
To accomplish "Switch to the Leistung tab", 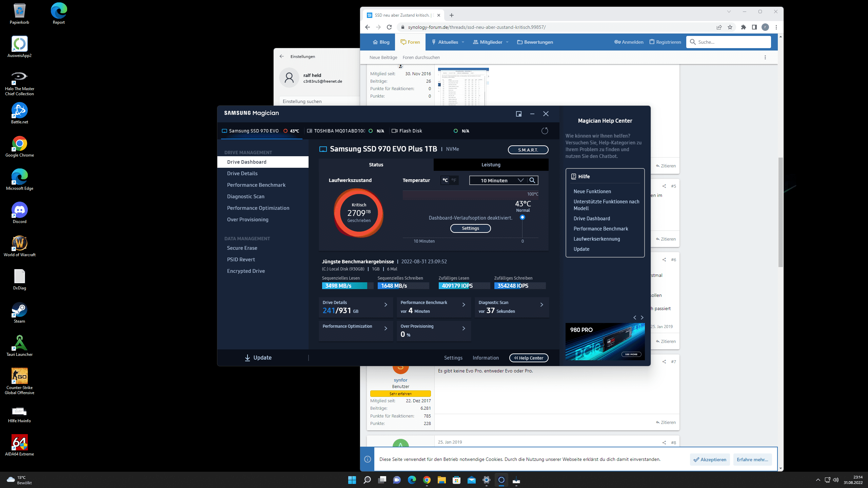I will (491, 165).
